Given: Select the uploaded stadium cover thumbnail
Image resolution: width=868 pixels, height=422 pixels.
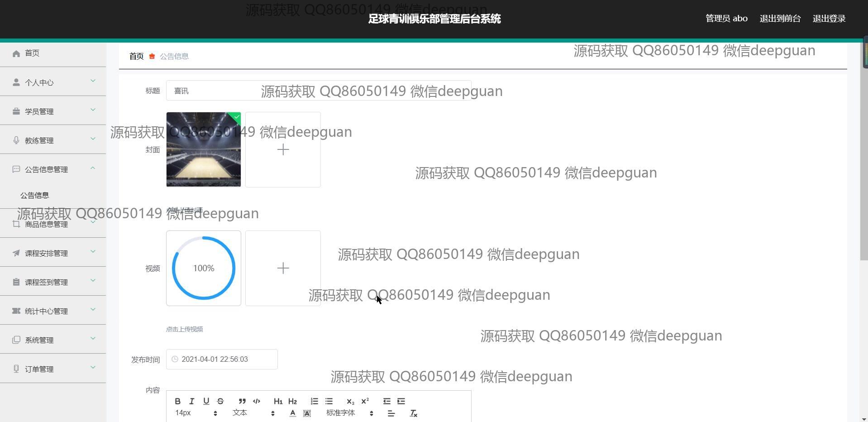Looking at the screenshot, I should point(204,149).
